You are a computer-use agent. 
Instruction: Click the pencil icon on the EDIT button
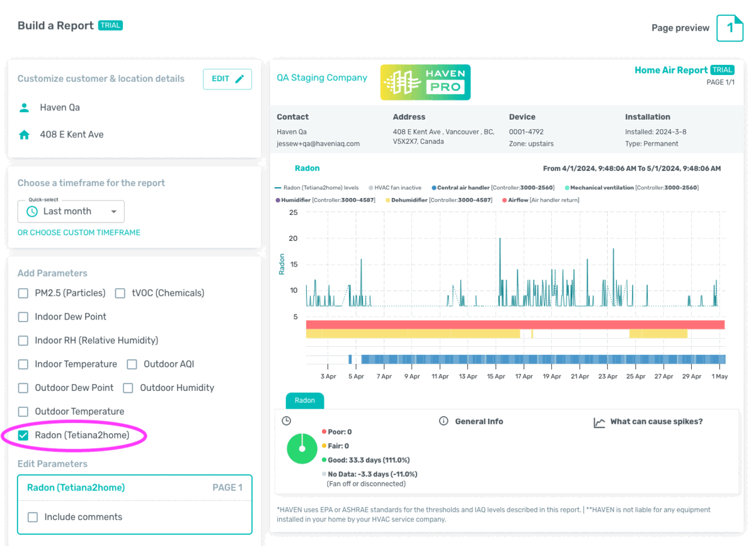coord(239,79)
